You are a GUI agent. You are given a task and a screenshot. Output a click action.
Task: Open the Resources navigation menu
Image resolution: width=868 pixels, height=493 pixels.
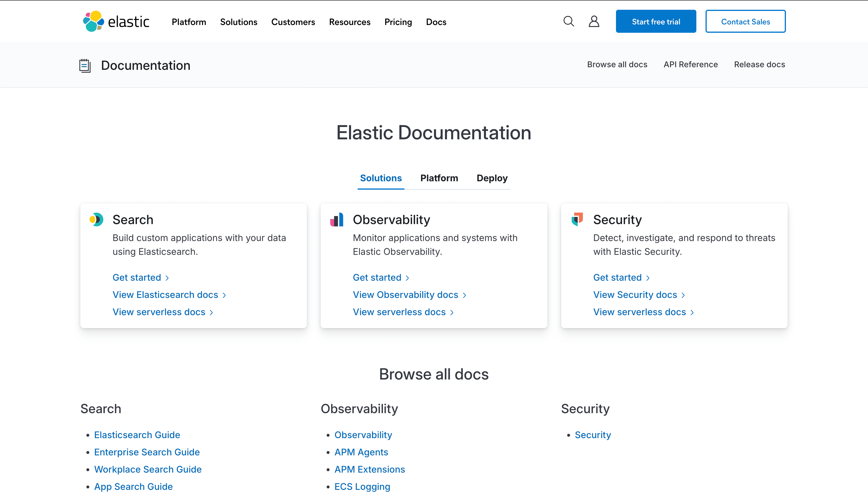(x=349, y=22)
